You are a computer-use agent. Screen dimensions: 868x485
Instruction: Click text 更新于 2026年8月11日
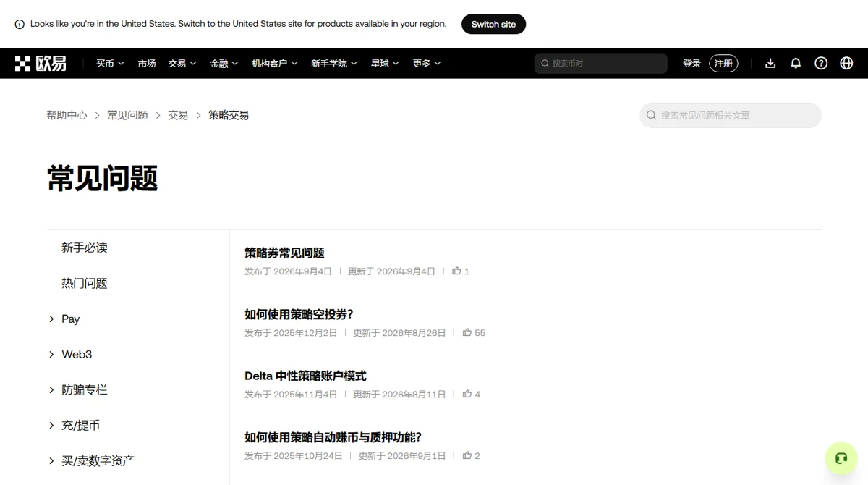399,395
